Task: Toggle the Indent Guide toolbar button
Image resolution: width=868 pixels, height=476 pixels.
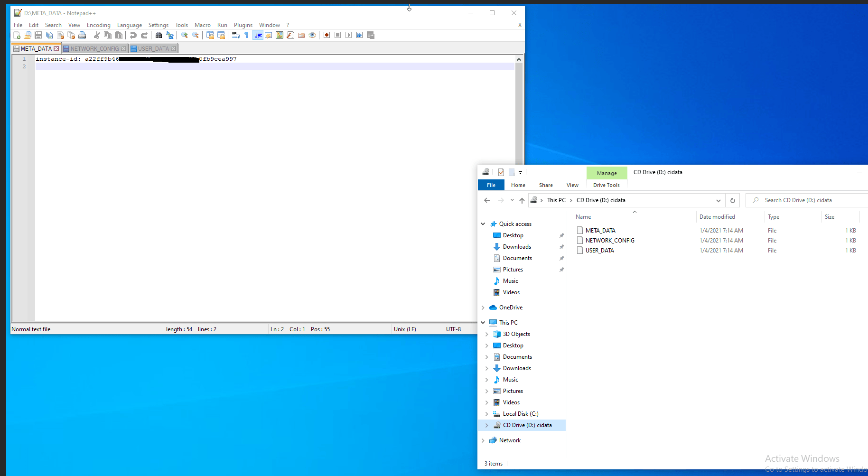Action: point(258,35)
